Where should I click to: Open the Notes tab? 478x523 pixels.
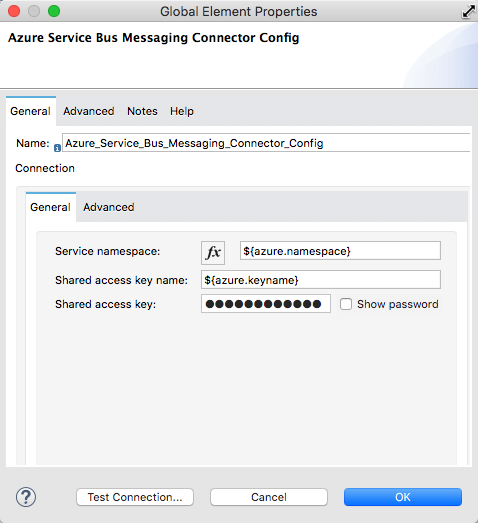coord(142,111)
